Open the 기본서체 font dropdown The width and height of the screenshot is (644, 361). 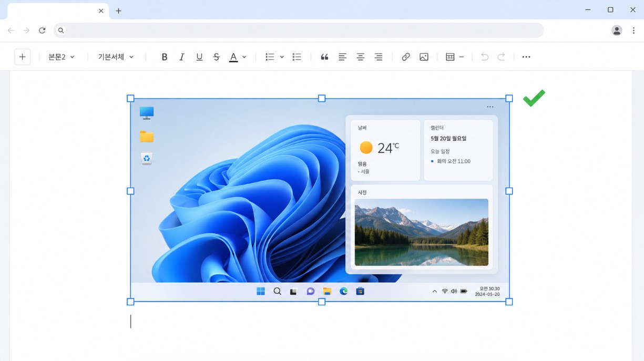[116, 57]
